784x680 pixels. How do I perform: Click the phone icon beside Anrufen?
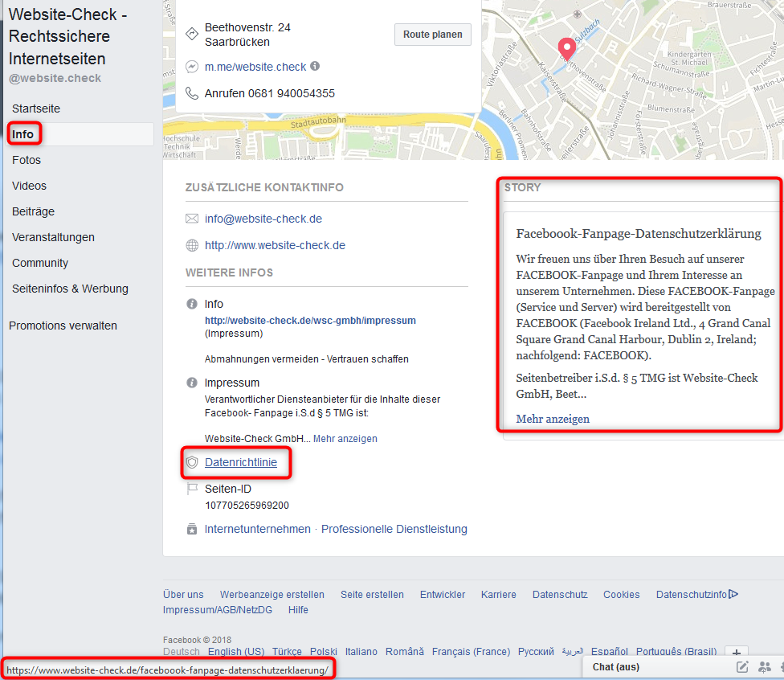(x=192, y=93)
